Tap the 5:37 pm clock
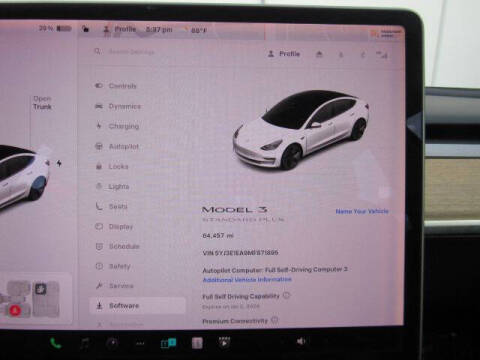Screen dimensions: 480x360 159,30
